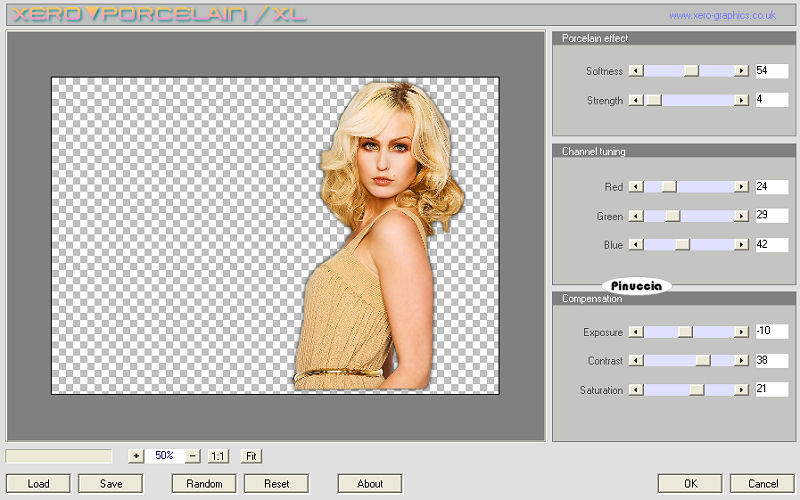Viewport: 800px width, 500px height.
Task: Click the Softness slider left arrow
Action: point(635,71)
